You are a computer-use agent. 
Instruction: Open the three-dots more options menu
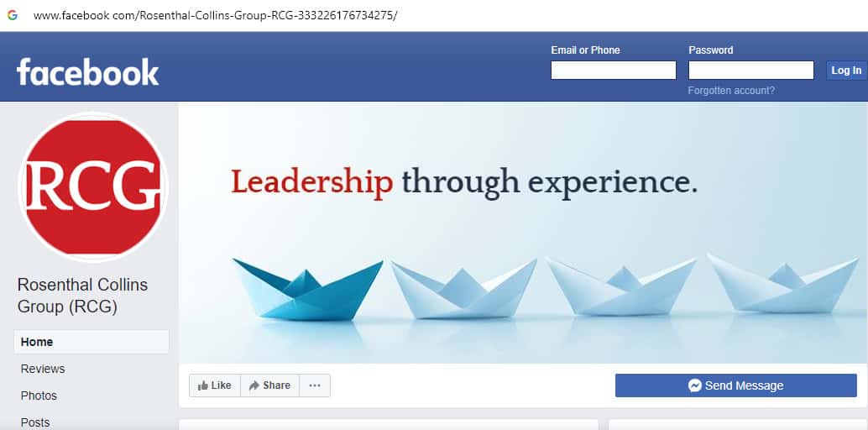click(x=315, y=385)
